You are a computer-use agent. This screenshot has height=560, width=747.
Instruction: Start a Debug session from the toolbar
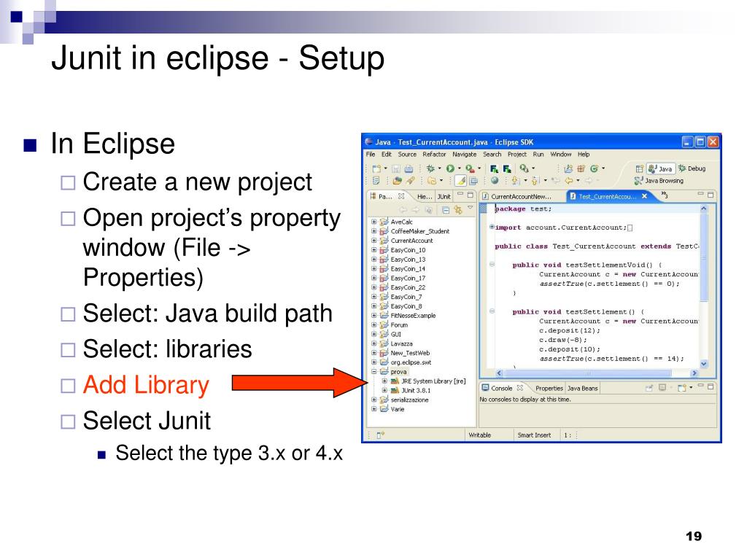coord(431,169)
